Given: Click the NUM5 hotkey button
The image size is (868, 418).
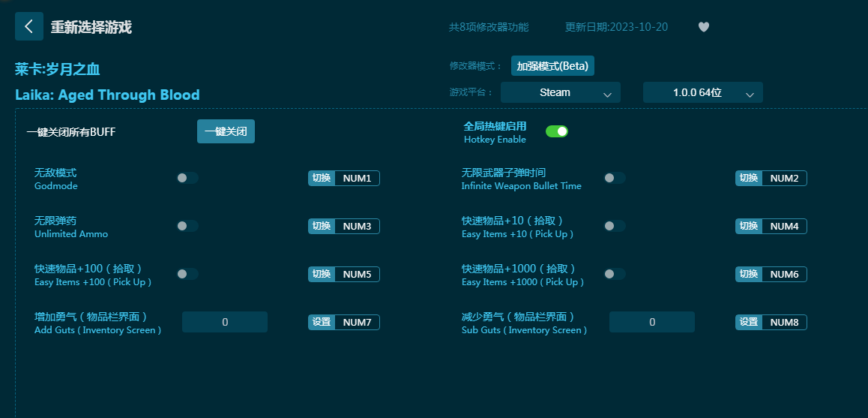Looking at the screenshot, I should coord(344,274).
